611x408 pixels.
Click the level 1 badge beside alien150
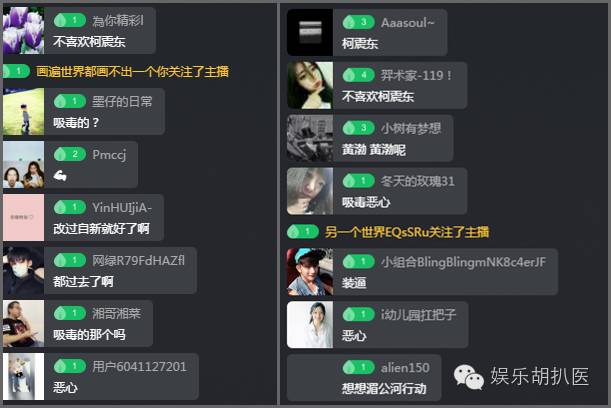[358, 367]
